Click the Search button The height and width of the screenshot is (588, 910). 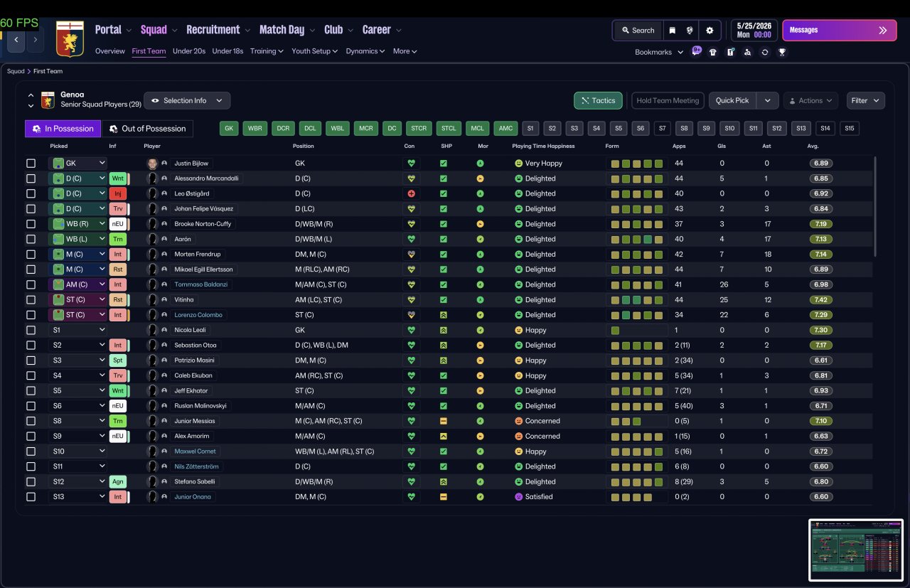(x=638, y=31)
